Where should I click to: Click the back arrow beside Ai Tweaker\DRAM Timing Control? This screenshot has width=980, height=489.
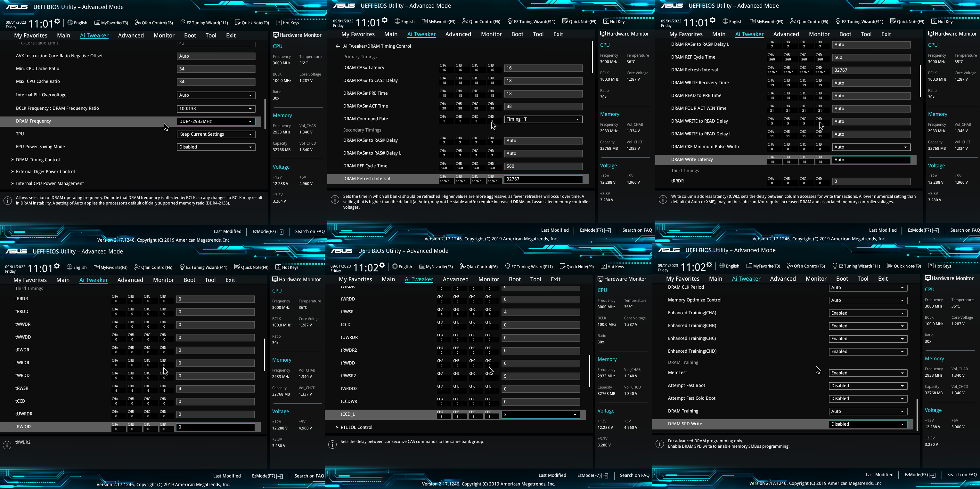coord(338,46)
